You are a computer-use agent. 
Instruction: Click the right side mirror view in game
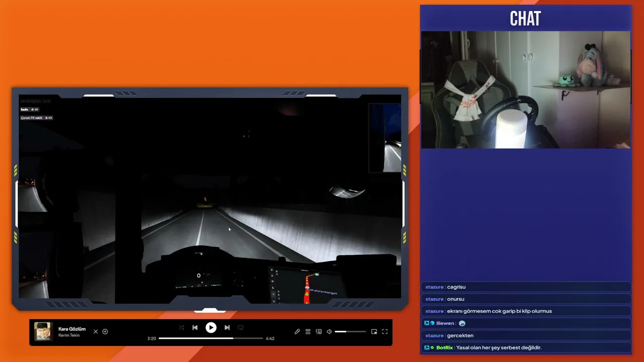click(x=386, y=138)
